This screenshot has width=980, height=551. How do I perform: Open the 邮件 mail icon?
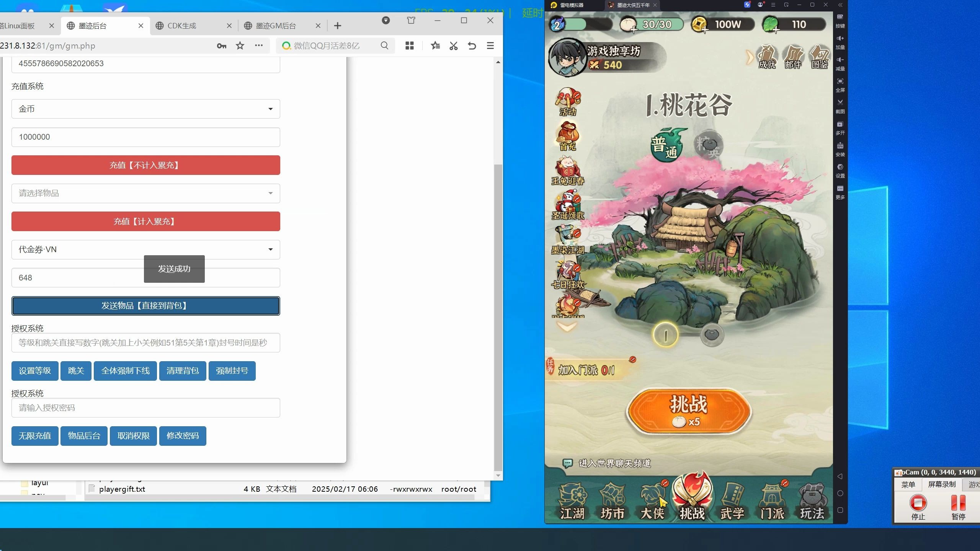[793, 57]
